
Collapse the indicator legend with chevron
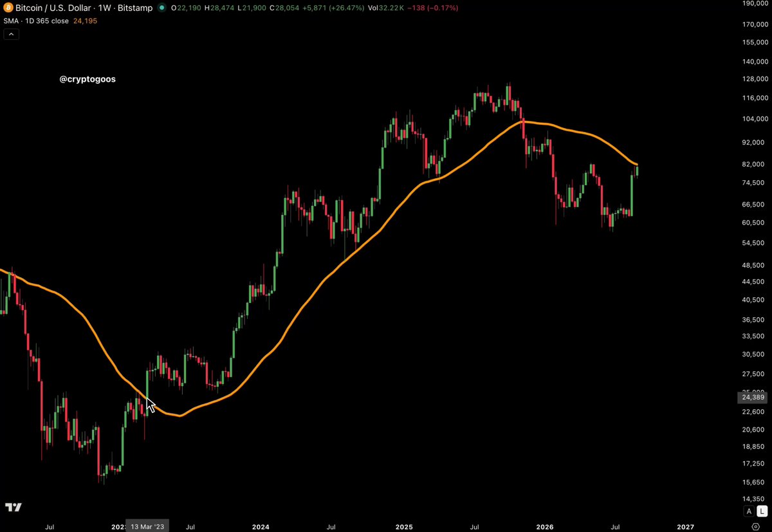(12, 34)
